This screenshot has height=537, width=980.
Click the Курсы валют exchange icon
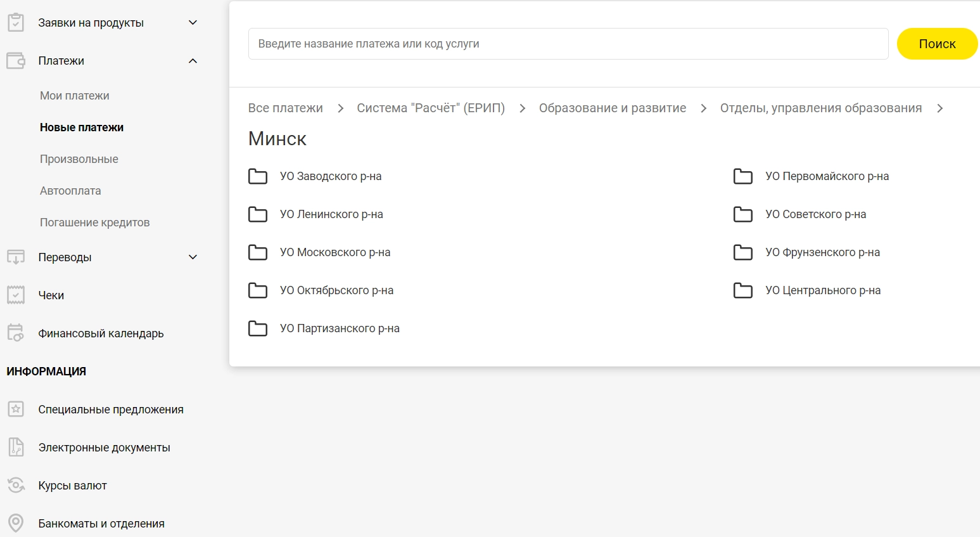point(16,485)
